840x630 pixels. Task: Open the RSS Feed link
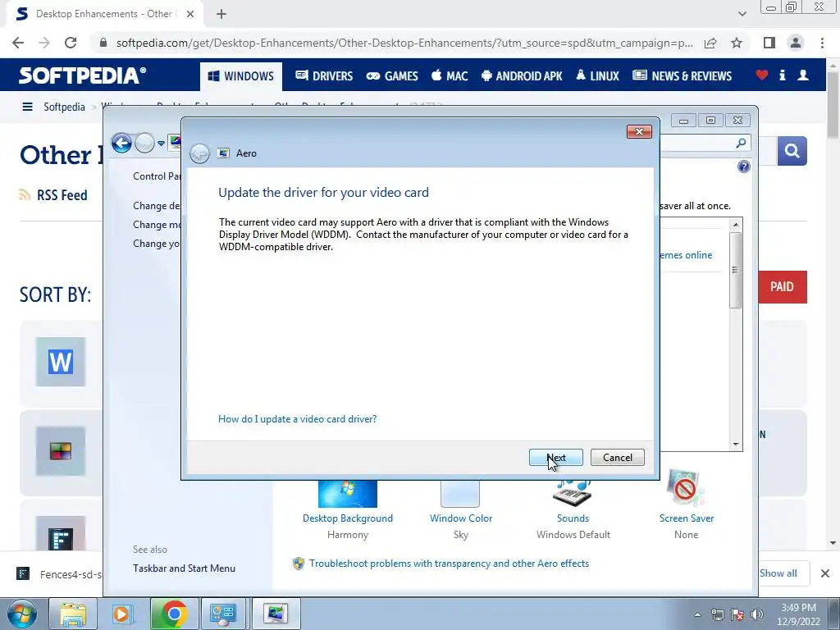pos(53,195)
